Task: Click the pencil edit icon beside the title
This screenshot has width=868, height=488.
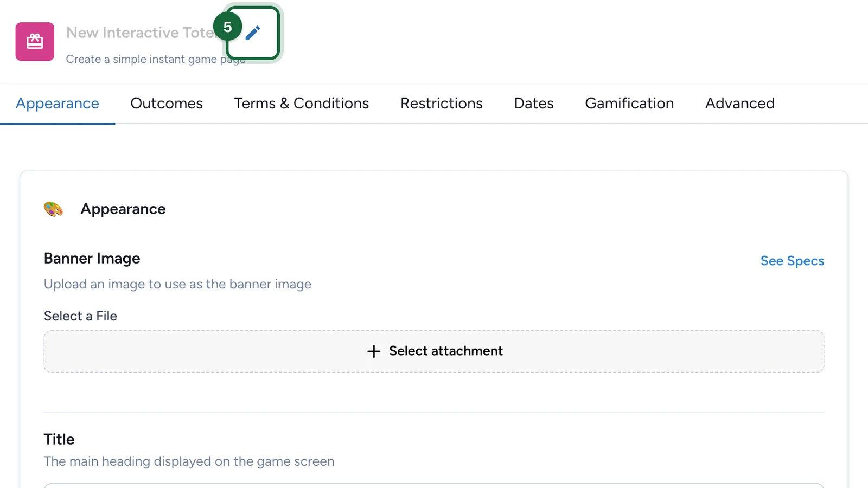Action: pos(253,33)
